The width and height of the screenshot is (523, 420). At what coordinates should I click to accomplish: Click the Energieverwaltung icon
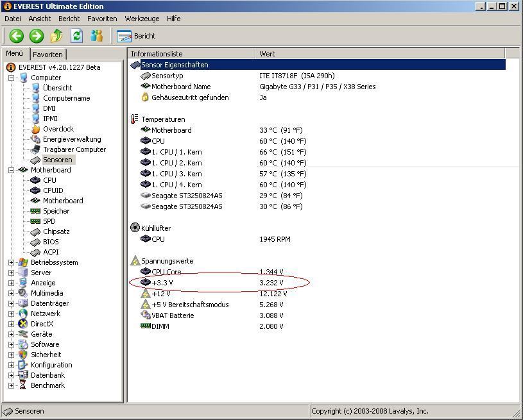click(x=35, y=139)
